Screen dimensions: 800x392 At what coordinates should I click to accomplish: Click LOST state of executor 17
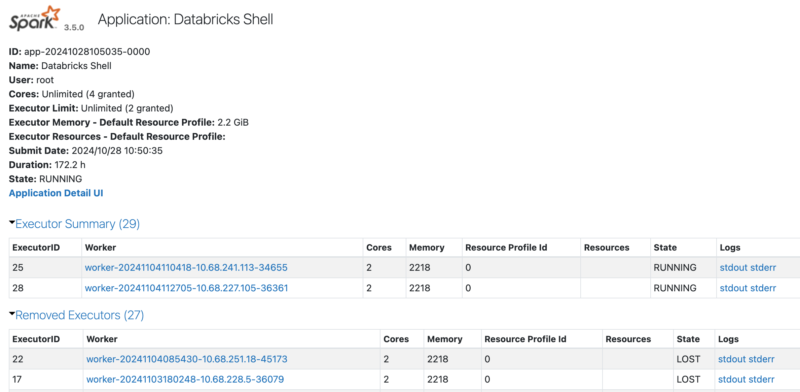pyautogui.click(x=688, y=379)
